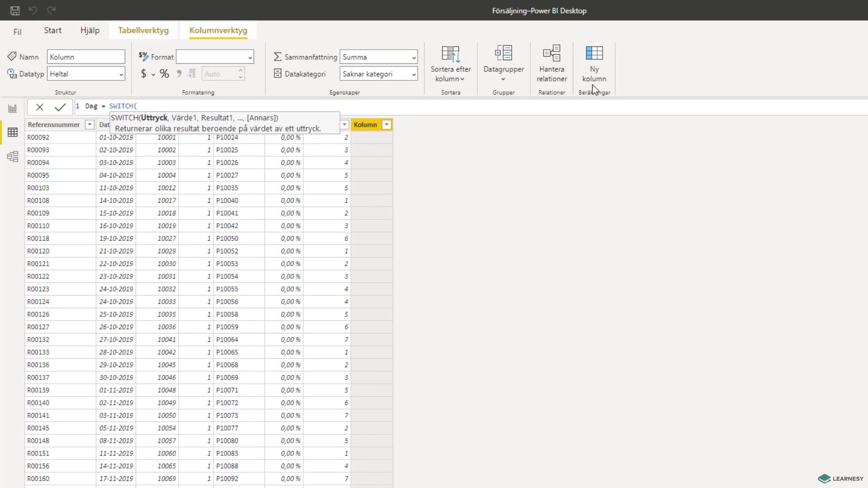Click the undo arrow in title bar
The width and height of the screenshot is (868, 488).
pyautogui.click(x=33, y=10)
